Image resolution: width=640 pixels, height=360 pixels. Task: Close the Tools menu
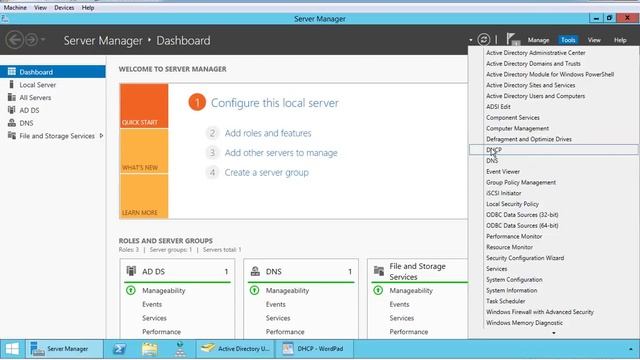point(568,40)
